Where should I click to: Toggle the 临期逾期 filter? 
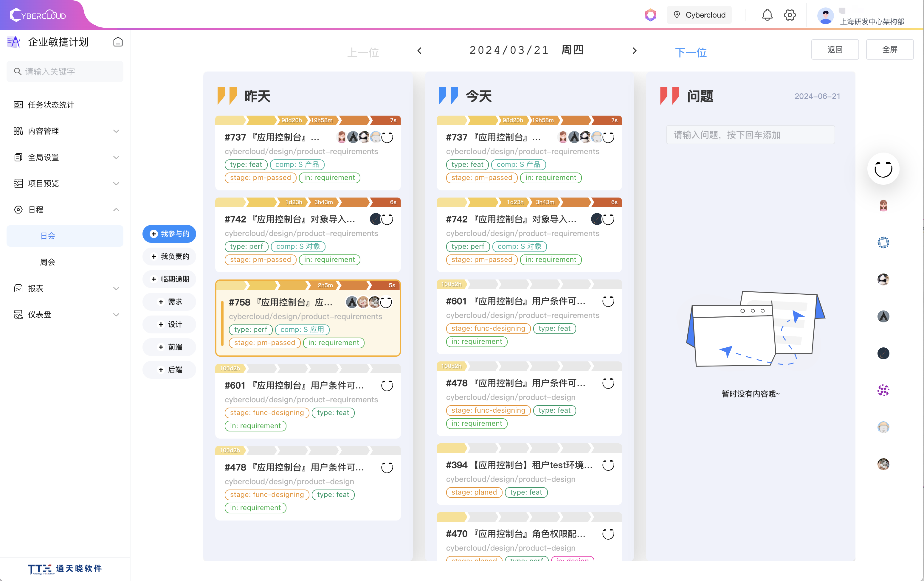[169, 279]
